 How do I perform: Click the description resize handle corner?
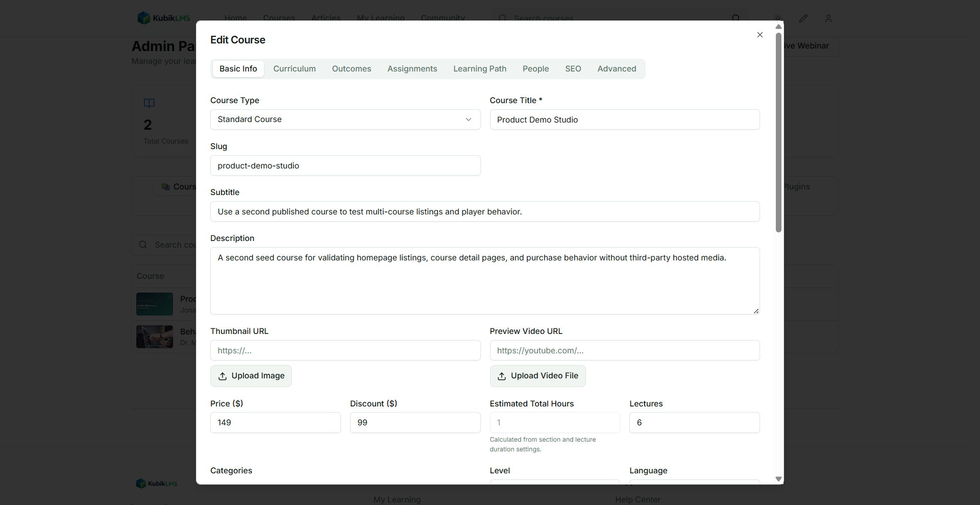(756, 310)
